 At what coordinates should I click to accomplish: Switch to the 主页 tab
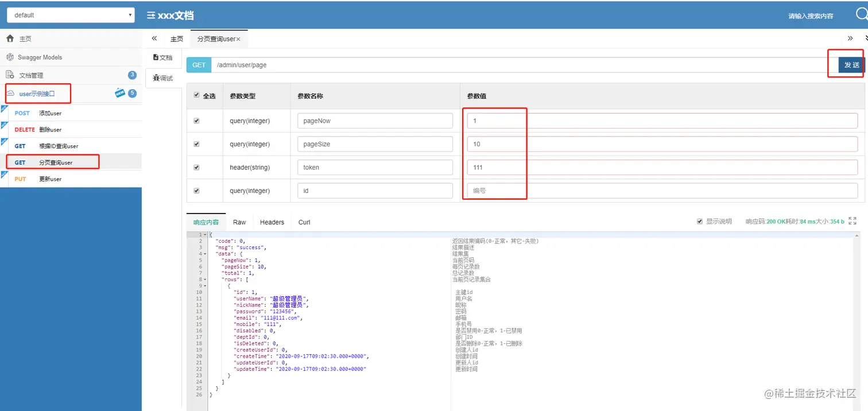pos(177,39)
